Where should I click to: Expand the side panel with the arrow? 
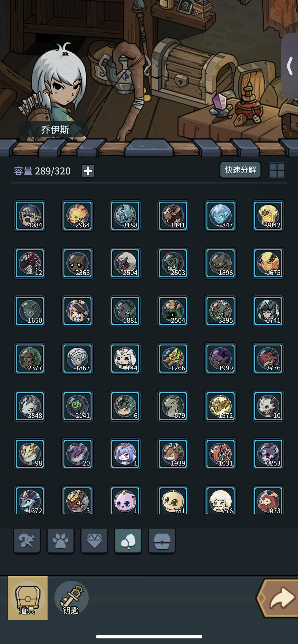click(x=290, y=66)
